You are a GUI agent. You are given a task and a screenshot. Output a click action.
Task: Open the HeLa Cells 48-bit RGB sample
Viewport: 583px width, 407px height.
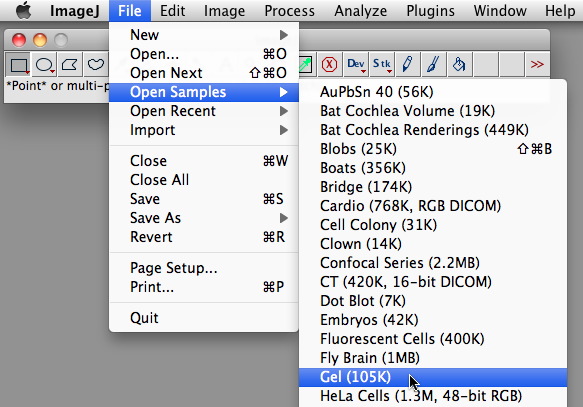click(x=433, y=396)
